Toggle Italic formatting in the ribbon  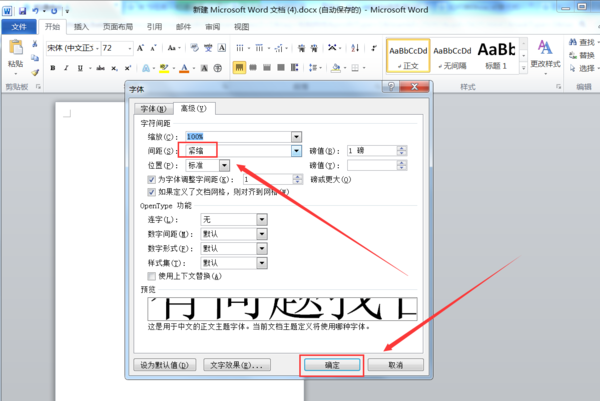coord(66,68)
